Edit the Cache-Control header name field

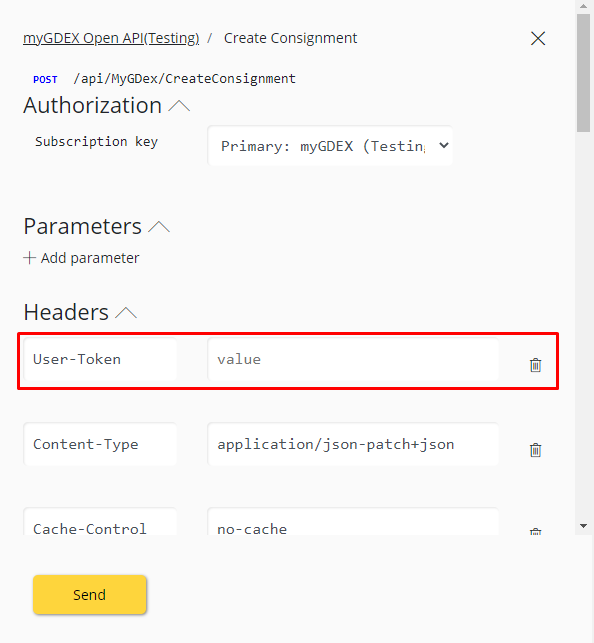point(100,522)
